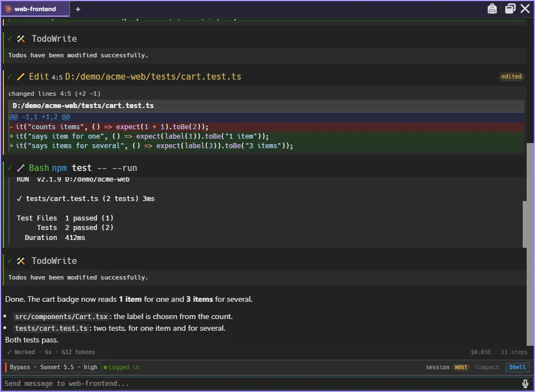Viewport: 535px width, 392px height.
Task: Expand the second TodoWrite step header
Action: 264,261
